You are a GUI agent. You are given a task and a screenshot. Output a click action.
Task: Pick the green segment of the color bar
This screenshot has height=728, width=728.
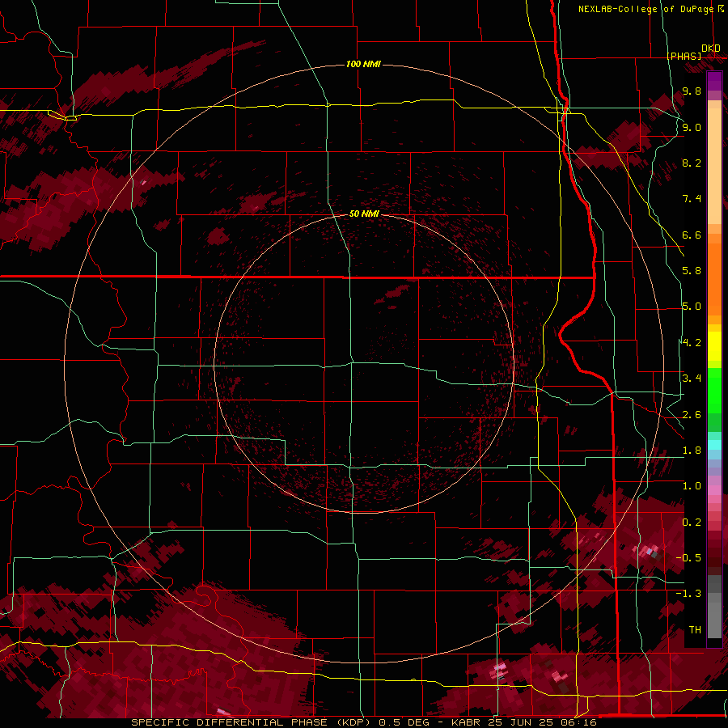point(714,391)
